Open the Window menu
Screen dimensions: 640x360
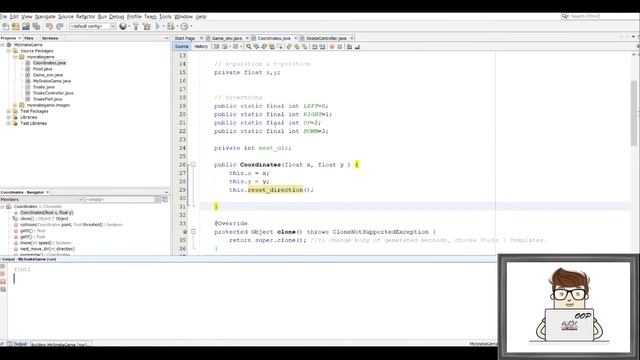pyautogui.click(x=183, y=16)
